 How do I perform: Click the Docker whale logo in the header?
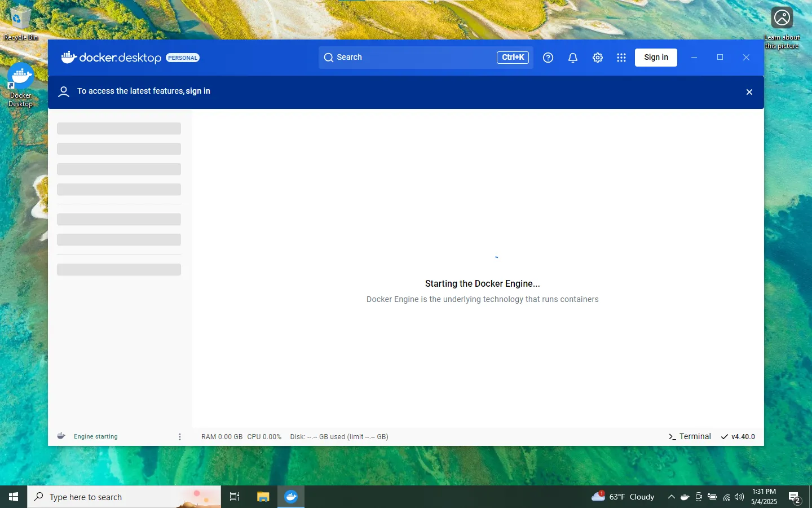68,57
